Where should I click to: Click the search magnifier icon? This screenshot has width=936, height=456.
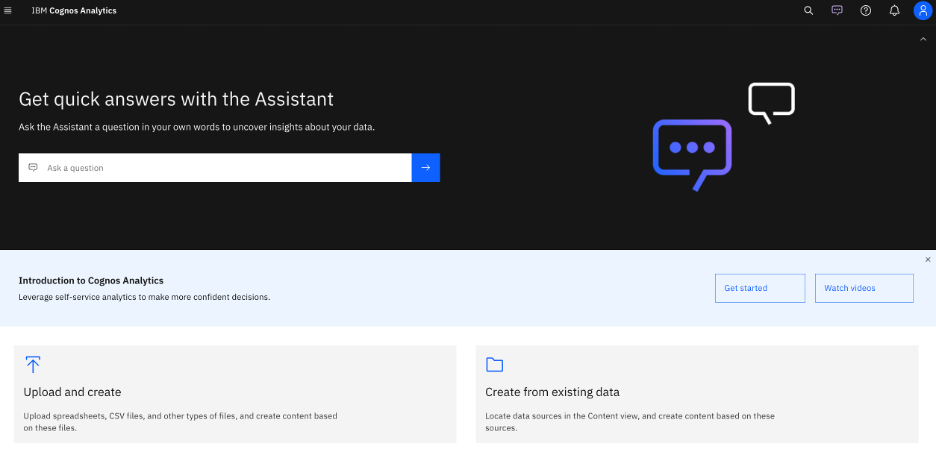(x=809, y=11)
